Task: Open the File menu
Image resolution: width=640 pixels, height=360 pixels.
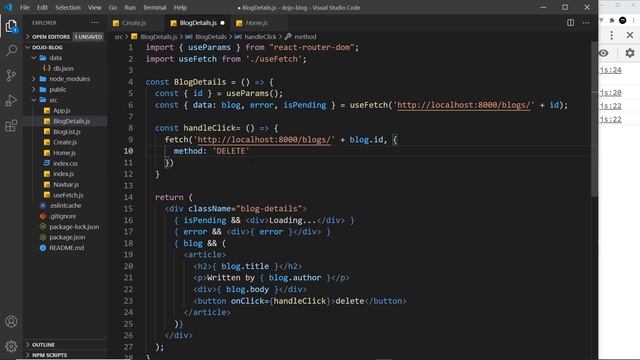Action: point(25,7)
